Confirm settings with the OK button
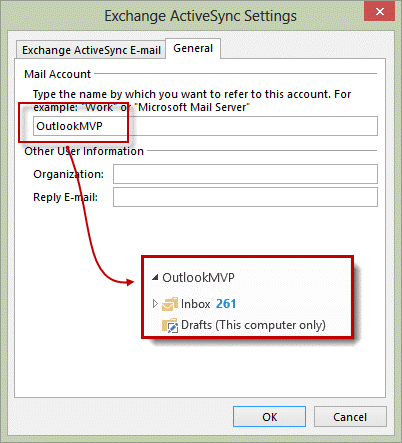This screenshot has height=443, width=402. pos(269,417)
